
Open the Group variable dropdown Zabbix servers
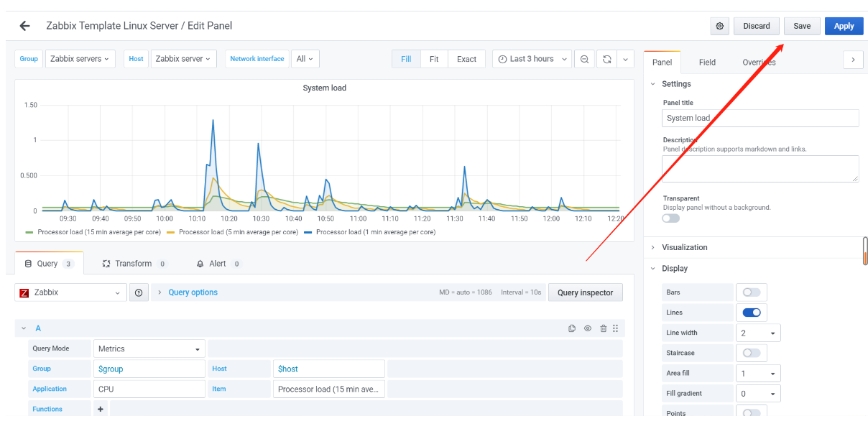[80, 59]
